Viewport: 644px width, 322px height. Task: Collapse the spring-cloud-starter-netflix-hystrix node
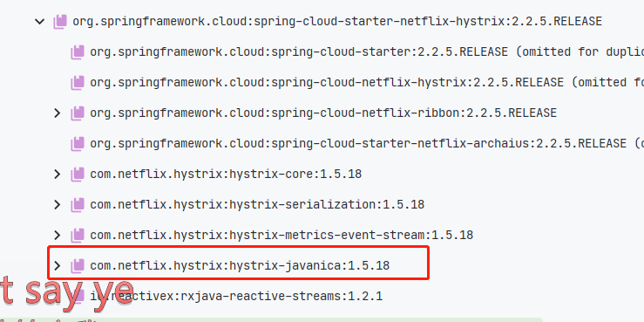click(x=40, y=22)
